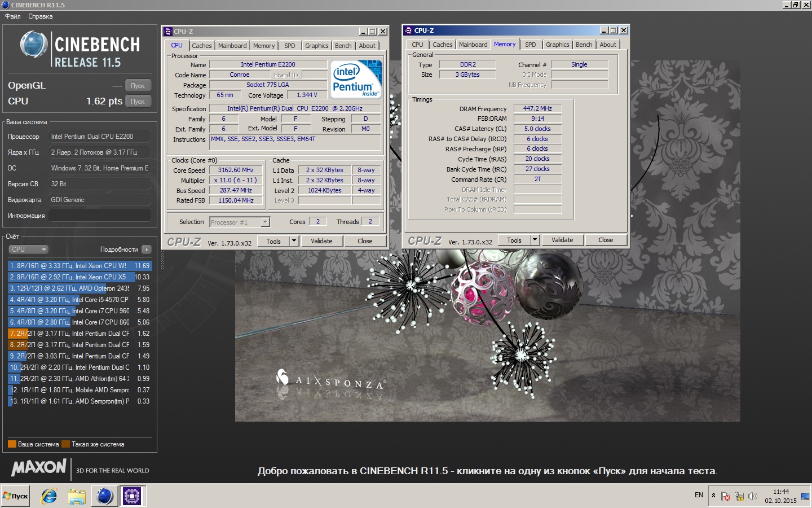Click Tools button in right CPU-Z

pos(514,240)
